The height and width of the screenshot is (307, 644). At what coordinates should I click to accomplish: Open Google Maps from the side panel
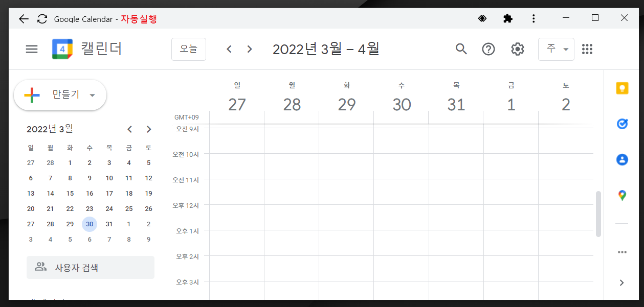coord(621,195)
